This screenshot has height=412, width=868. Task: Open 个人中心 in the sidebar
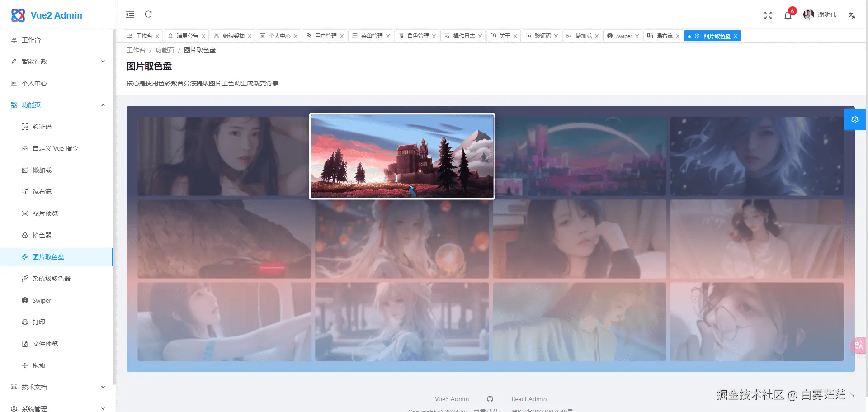[x=57, y=83]
